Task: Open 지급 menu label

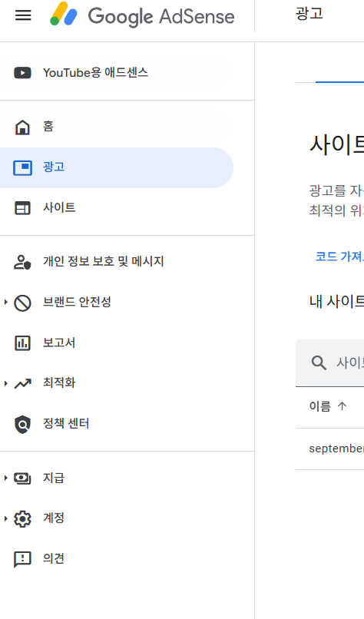Action: [x=54, y=478]
